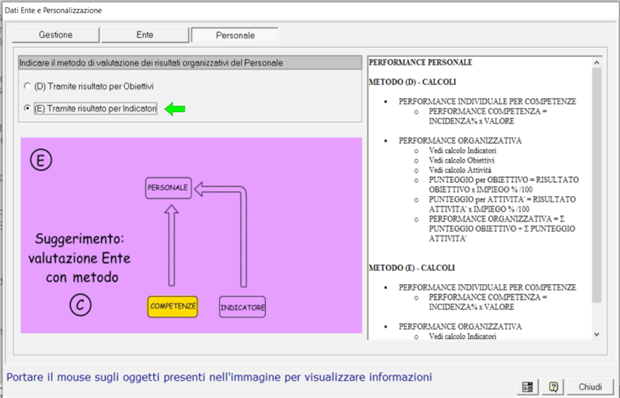
Task: Click the circled C icon in diagram
Action: pyautogui.click(x=80, y=305)
